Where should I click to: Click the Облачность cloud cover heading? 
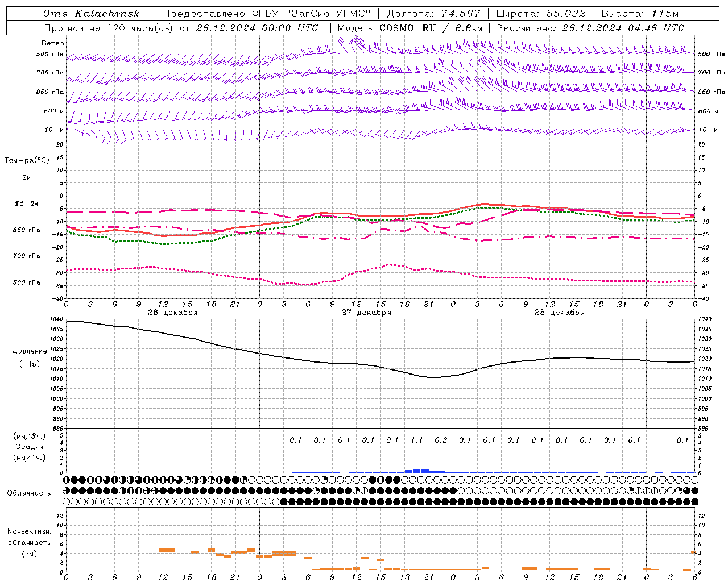[29, 493]
